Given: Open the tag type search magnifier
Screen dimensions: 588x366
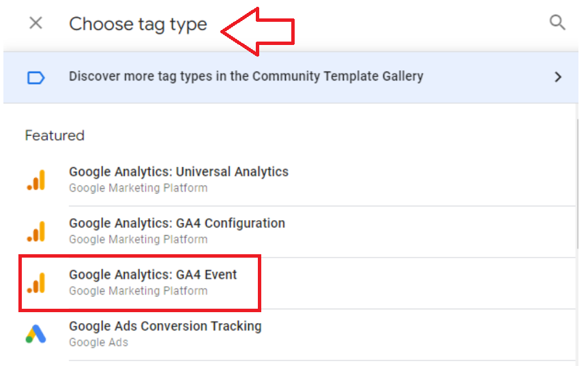Looking at the screenshot, I should click(x=557, y=22).
